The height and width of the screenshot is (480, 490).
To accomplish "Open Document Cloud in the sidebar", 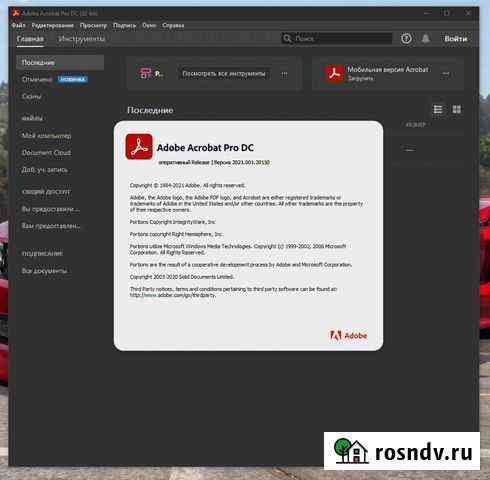I will click(46, 153).
